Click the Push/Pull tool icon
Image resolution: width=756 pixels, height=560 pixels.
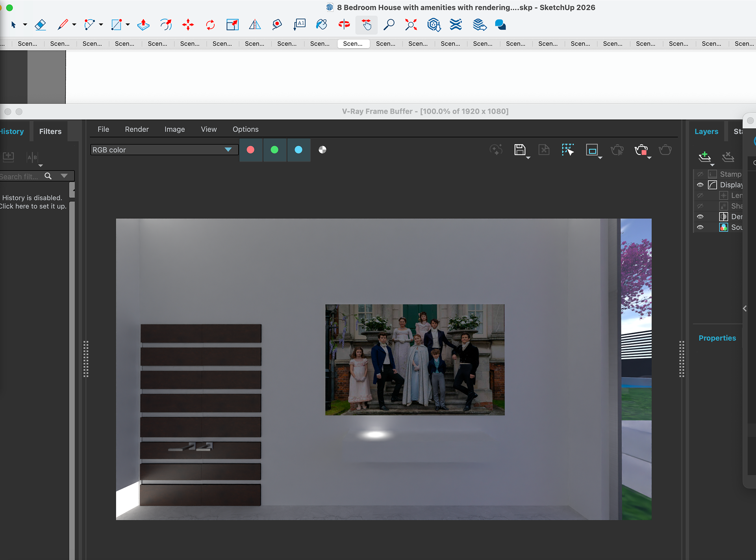pos(143,25)
